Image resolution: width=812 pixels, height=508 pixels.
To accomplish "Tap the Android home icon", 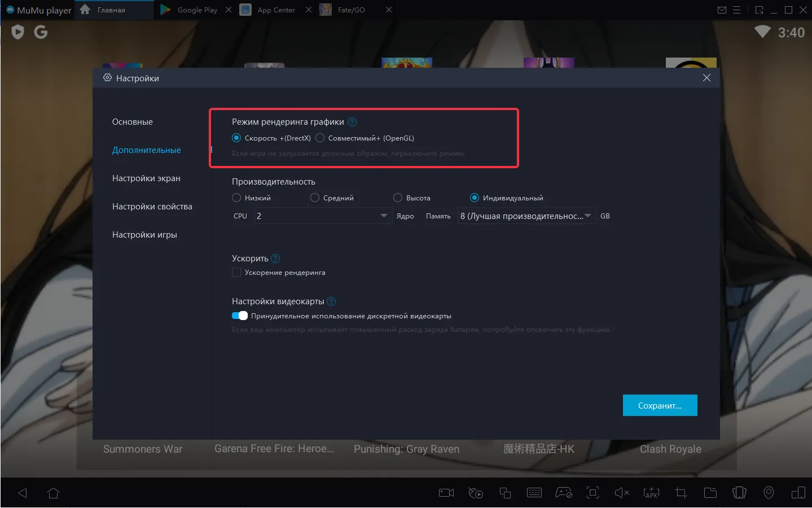I will coord(53,493).
